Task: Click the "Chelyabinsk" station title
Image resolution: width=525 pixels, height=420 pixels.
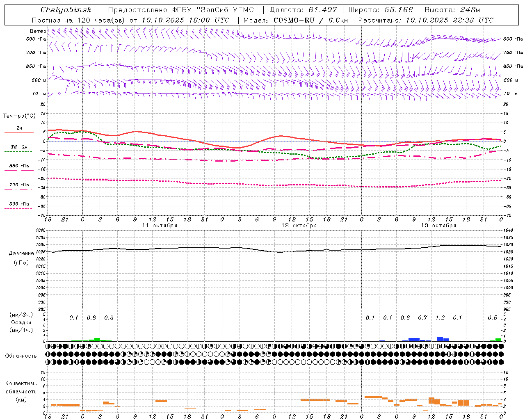Action: tap(66, 10)
